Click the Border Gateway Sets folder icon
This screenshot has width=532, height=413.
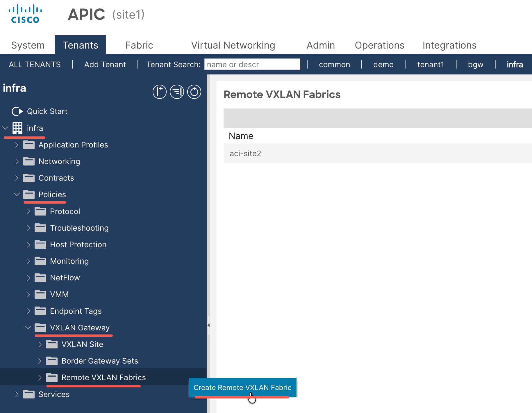tap(52, 361)
